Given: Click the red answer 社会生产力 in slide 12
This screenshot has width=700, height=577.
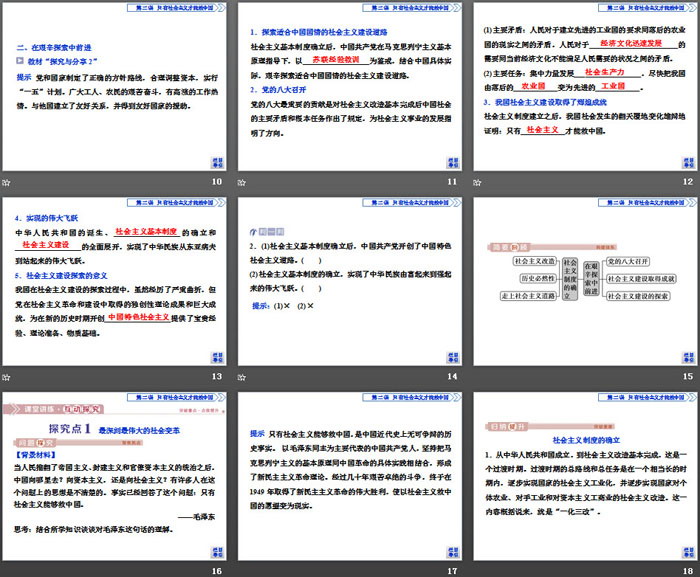Looking at the screenshot, I should coord(605,72).
